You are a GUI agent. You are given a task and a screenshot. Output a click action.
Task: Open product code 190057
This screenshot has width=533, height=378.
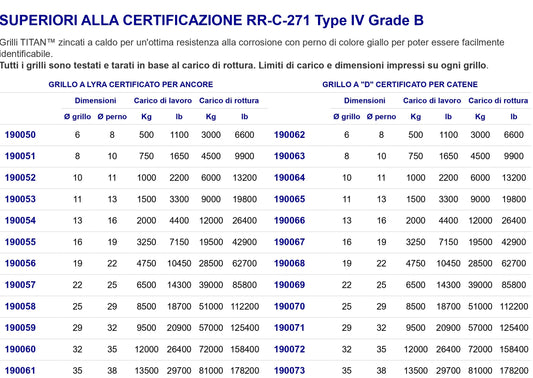point(20,285)
